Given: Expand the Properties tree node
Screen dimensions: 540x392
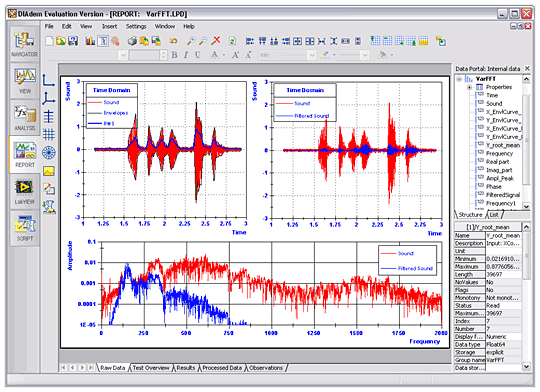Looking at the screenshot, I should (x=469, y=87).
